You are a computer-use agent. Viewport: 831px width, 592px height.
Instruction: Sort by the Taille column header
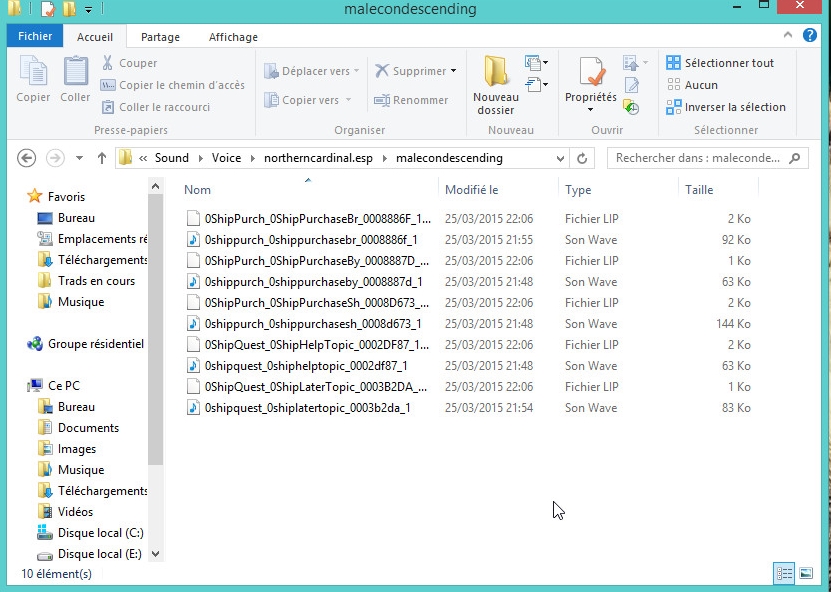[699, 190]
